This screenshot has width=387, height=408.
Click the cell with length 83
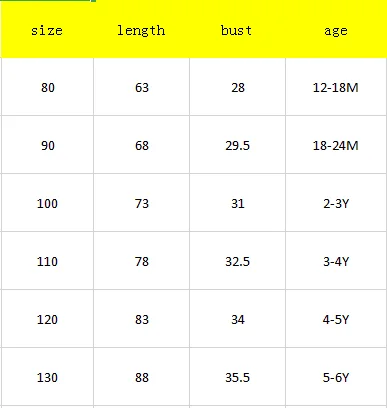click(x=141, y=319)
